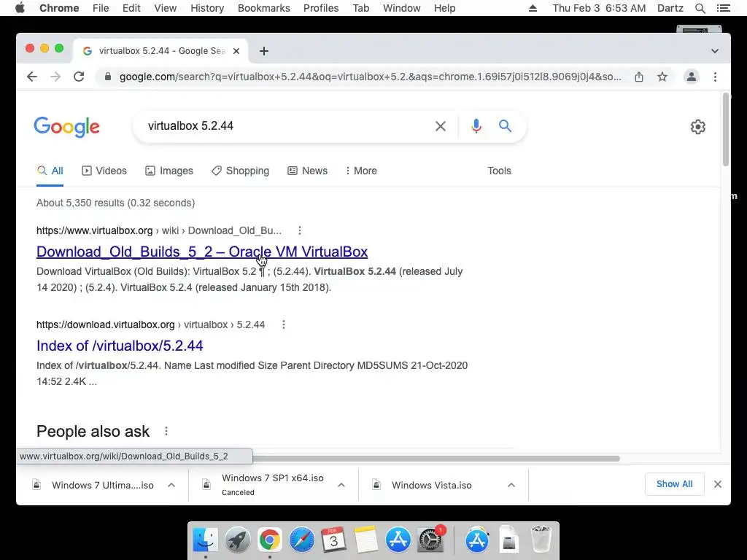Open the Profiles menu
747x560 pixels.
tap(321, 8)
